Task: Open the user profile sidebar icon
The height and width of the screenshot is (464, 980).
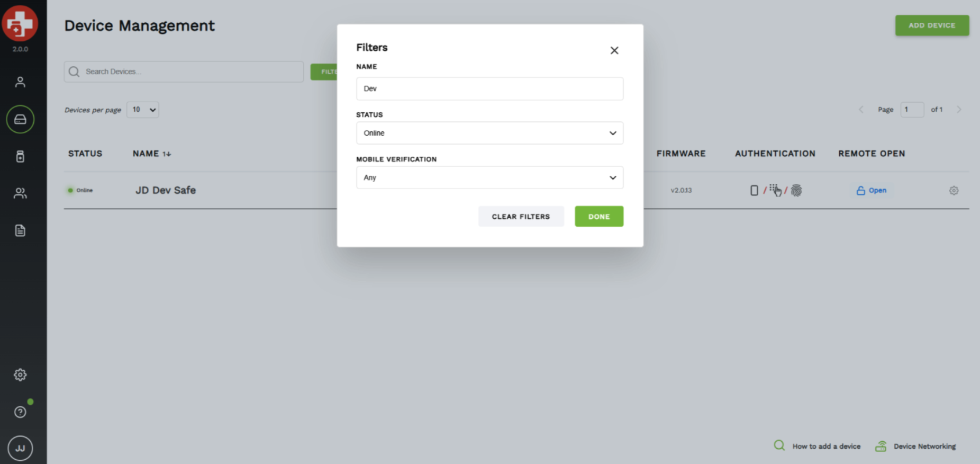Action: (20, 82)
